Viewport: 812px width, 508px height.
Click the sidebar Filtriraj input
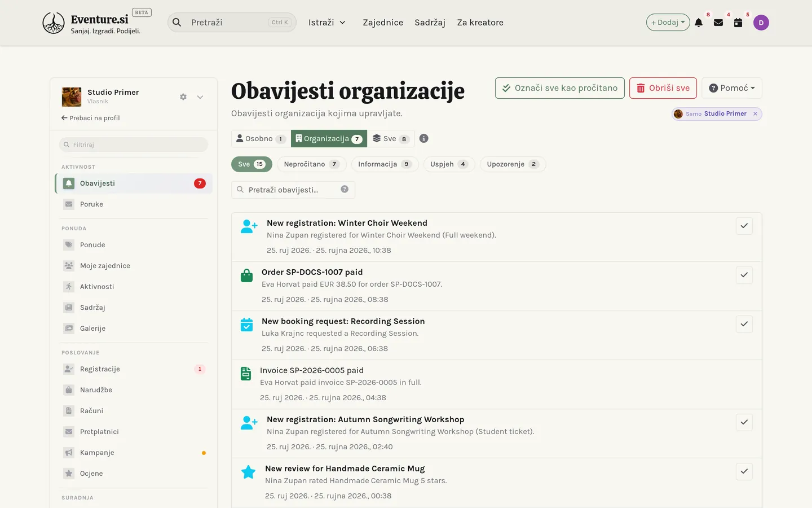[134, 144]
